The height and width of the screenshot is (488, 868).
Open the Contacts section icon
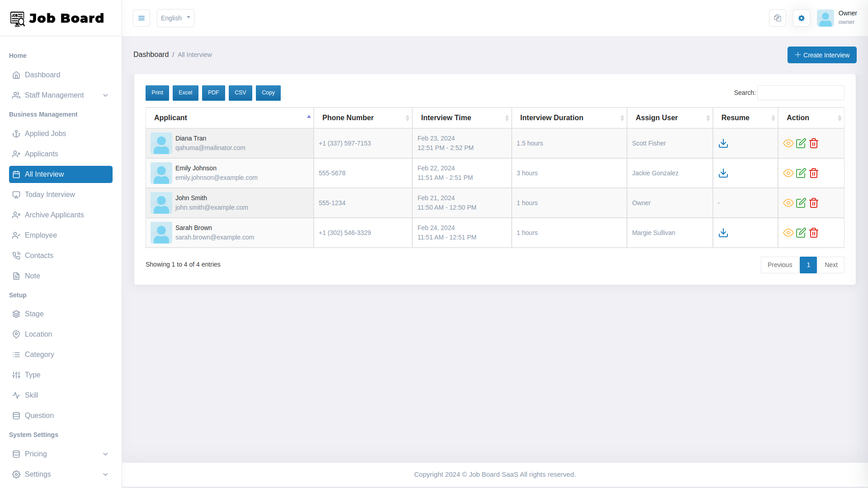(16, 255)
